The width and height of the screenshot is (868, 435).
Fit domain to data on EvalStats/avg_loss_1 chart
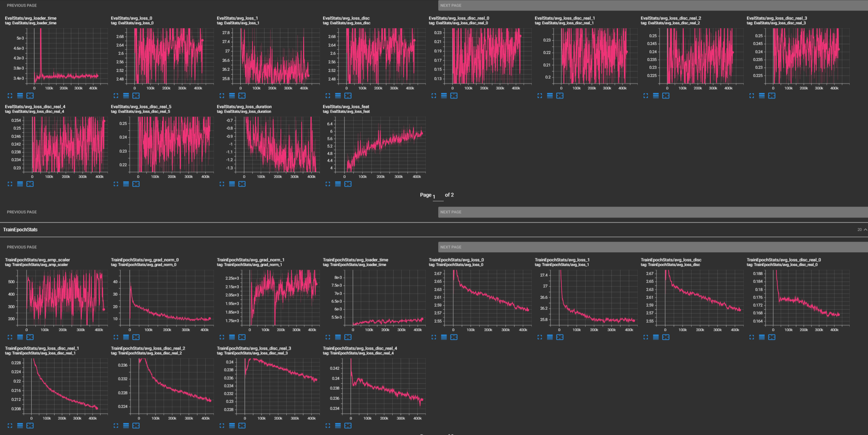click(x=242, y=95)
